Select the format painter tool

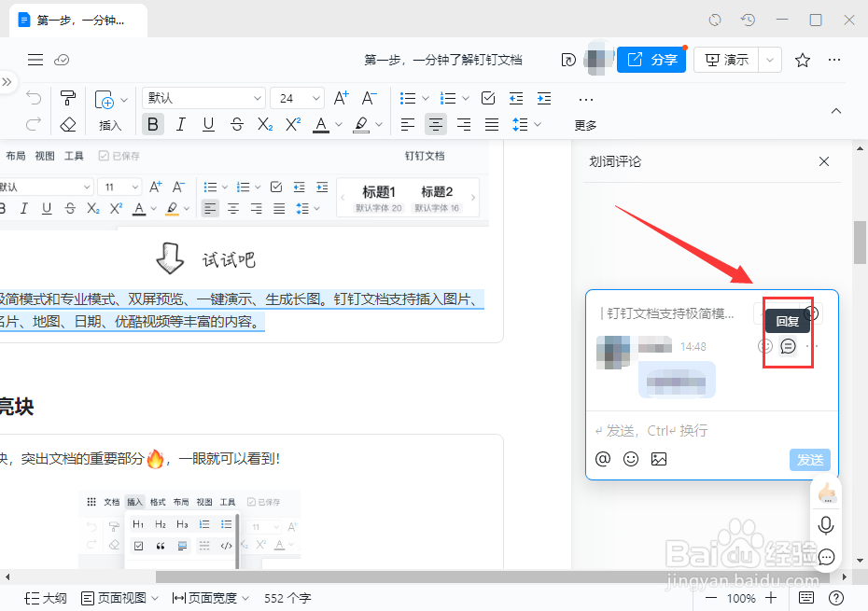pyautogui.click(x=67, y=98)
